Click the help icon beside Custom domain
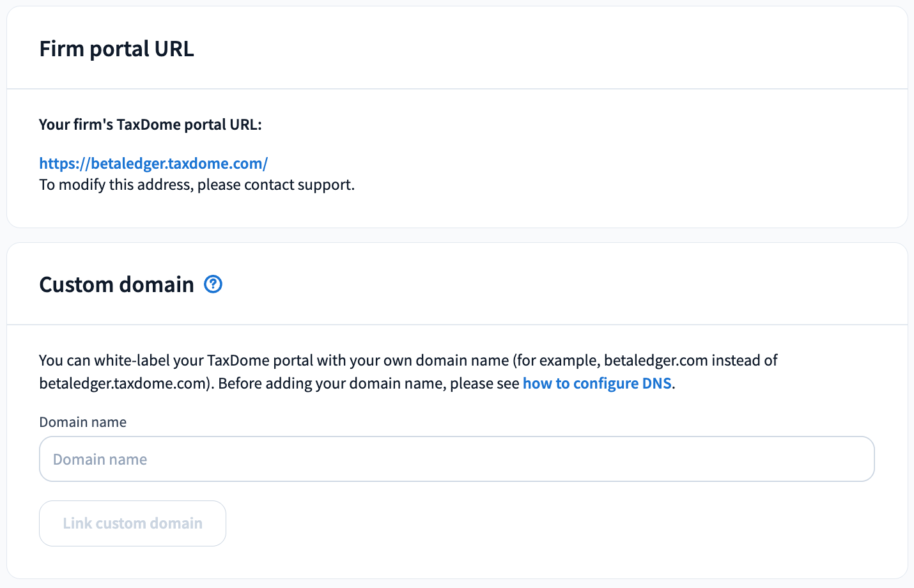The height and width of the screenshot is (588, 914). [213, 284]
